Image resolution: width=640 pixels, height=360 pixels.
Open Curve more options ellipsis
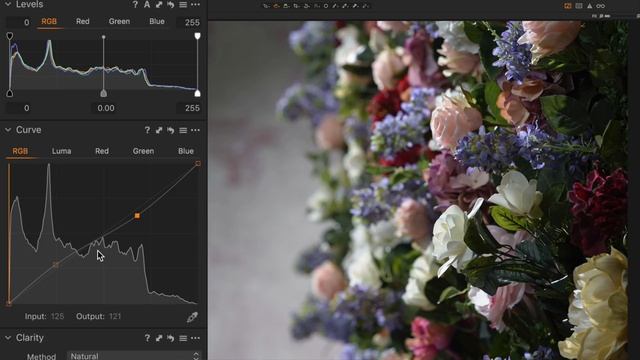click(196, 130)
